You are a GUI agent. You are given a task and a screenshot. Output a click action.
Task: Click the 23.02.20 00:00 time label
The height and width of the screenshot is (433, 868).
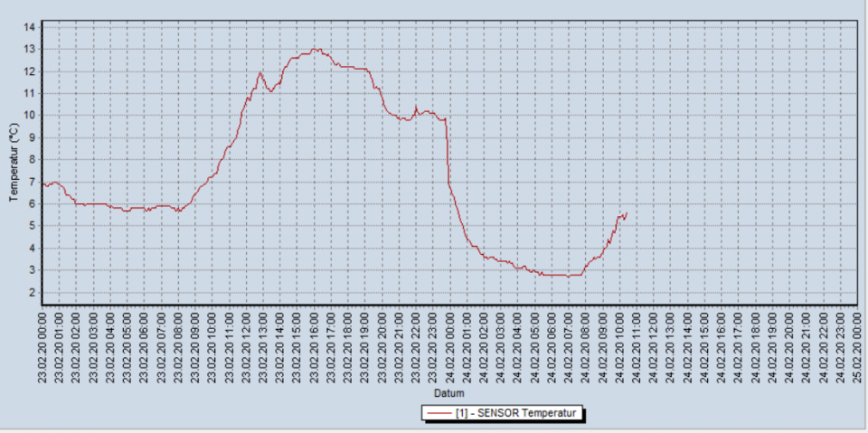[x=42, y=347]
